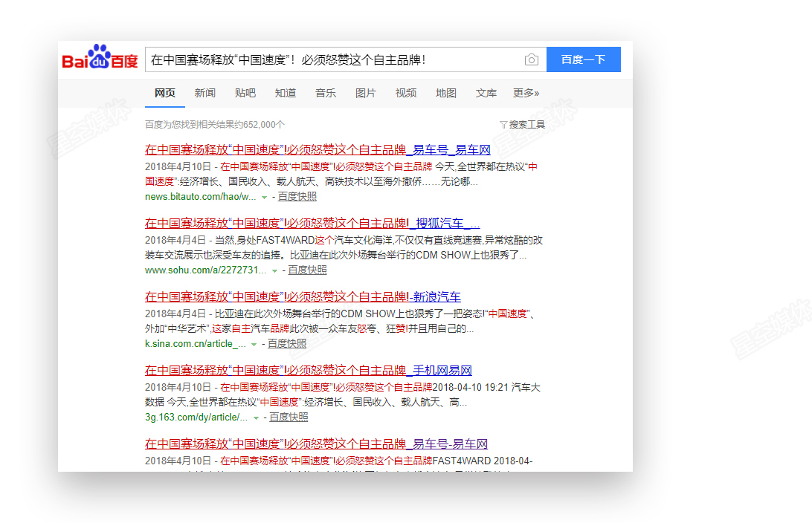Open the 新浪汽车 result title
The width and height of the screenshot is (812, 523).
point(303,296)
